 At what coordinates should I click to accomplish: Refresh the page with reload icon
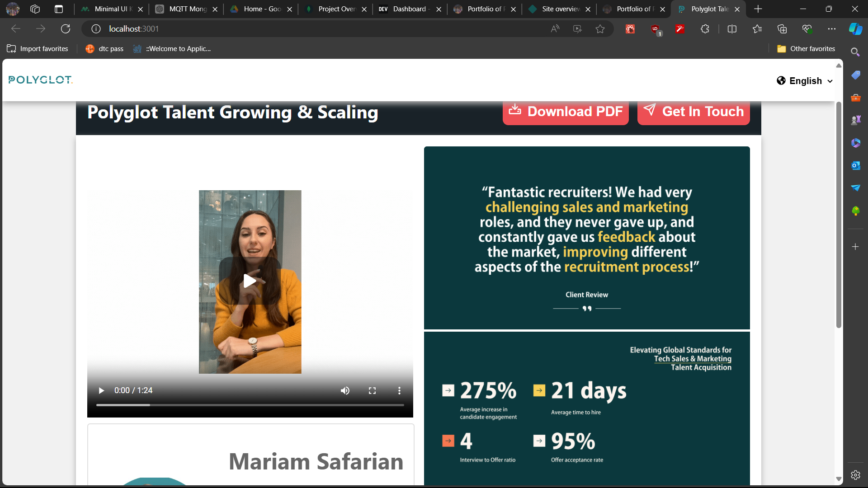pyautogui.click(x=66, y=29)
